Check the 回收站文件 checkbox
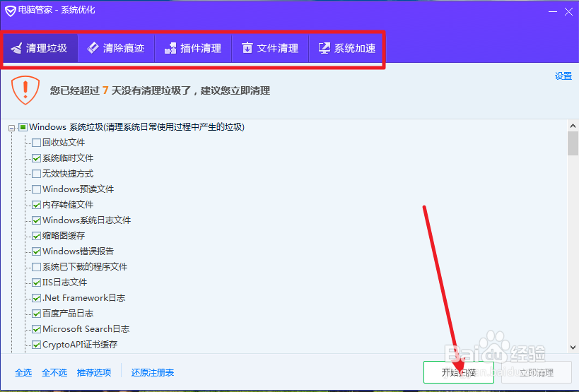The image size is (579, 392). pyautogui.click(x=36, y=143)
